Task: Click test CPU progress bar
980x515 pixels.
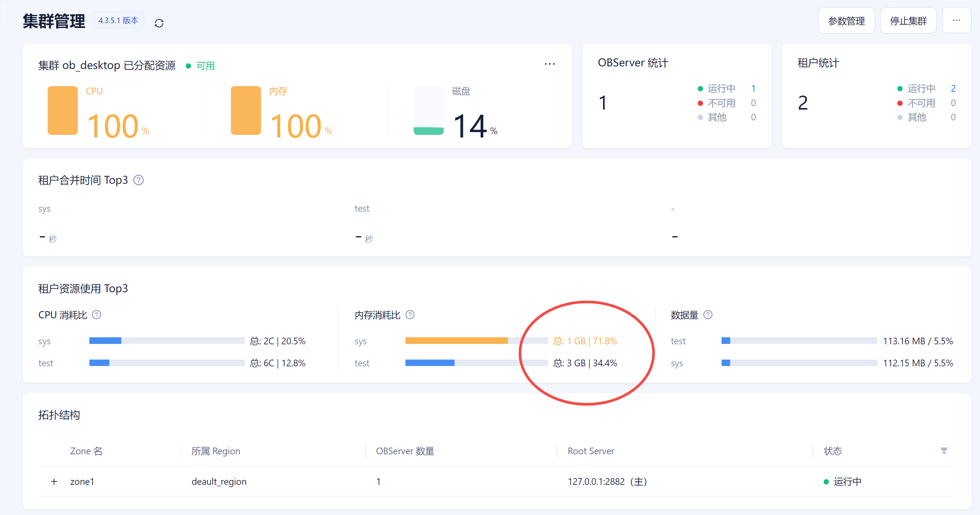Action: tap(167, 363)
